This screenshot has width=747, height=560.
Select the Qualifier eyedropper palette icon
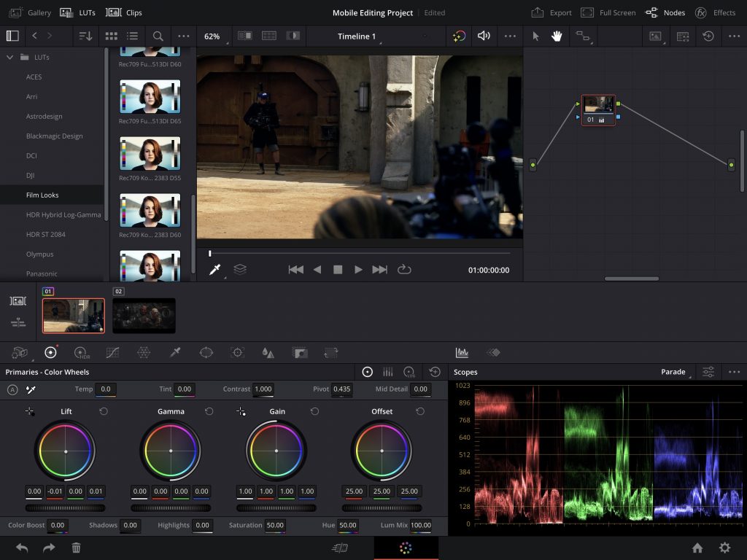pos(175,353)
